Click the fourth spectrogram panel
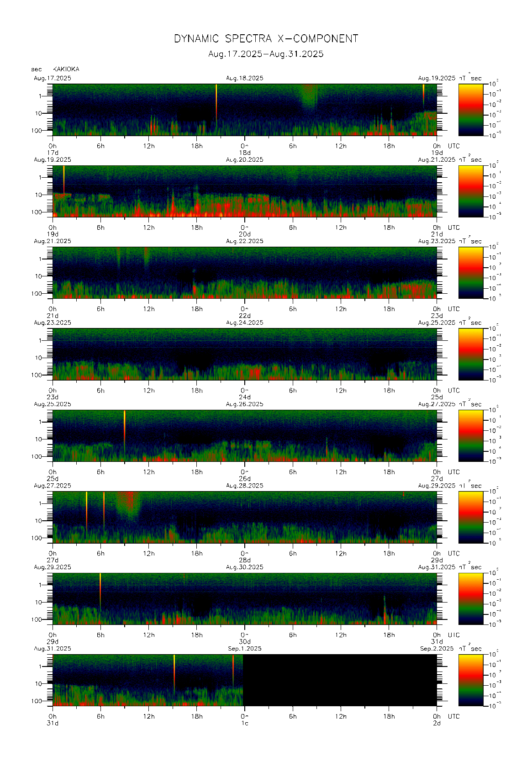 pyautogui.click(x=244, y=354)
